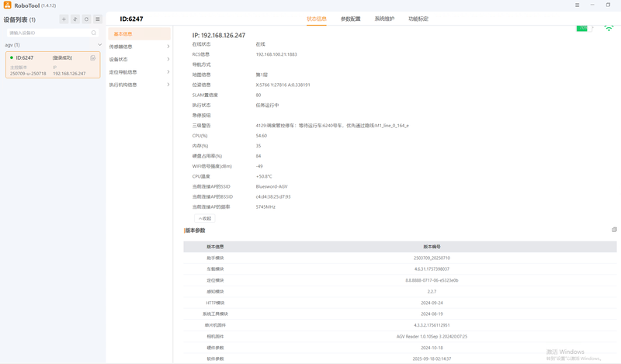The image size is (621, 364).
Task: Click the SSID value Bluesword-AGV
Action: [x=272, y=186]
